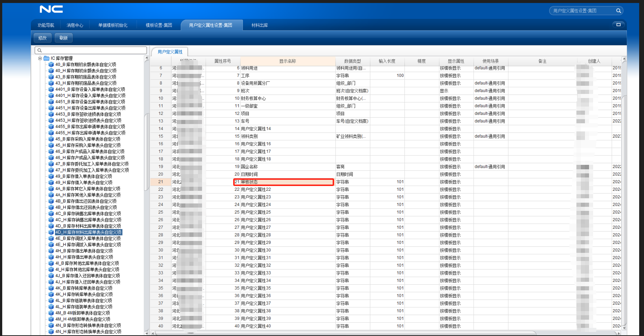644x336 pixels.
Task: Click cube icon of 4451_H 库存设备出库单表头自定义项
Action: click(x=51, y=108)
